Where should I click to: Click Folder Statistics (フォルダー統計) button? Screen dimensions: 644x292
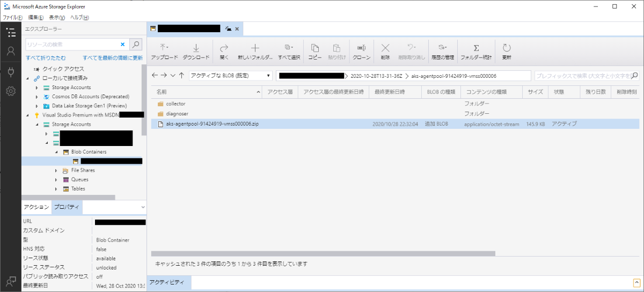click(x=476, y=52)
